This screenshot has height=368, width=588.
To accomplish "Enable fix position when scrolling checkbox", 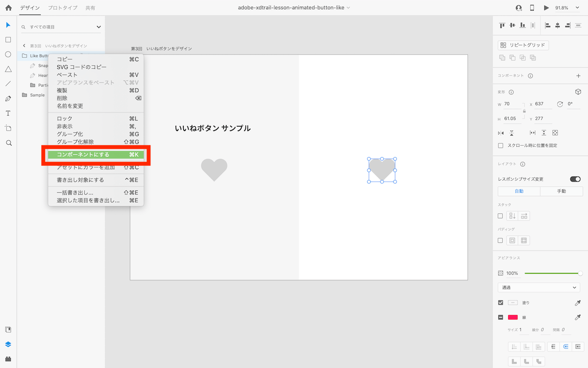I will (x=500, y=145).
